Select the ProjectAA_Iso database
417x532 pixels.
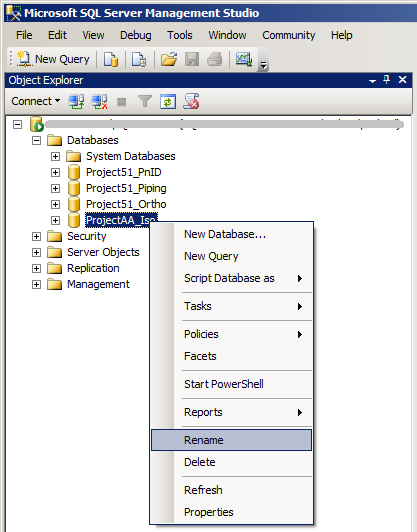(x=121, y=220)
